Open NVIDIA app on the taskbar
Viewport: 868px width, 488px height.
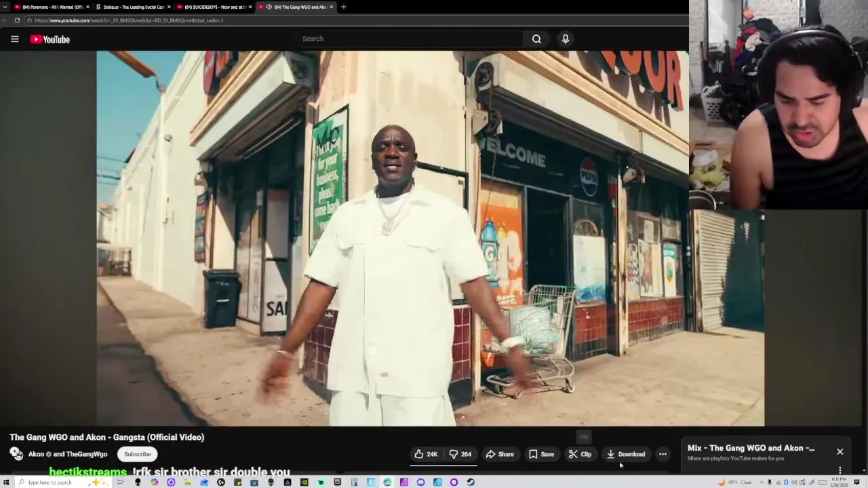[304, 482]
